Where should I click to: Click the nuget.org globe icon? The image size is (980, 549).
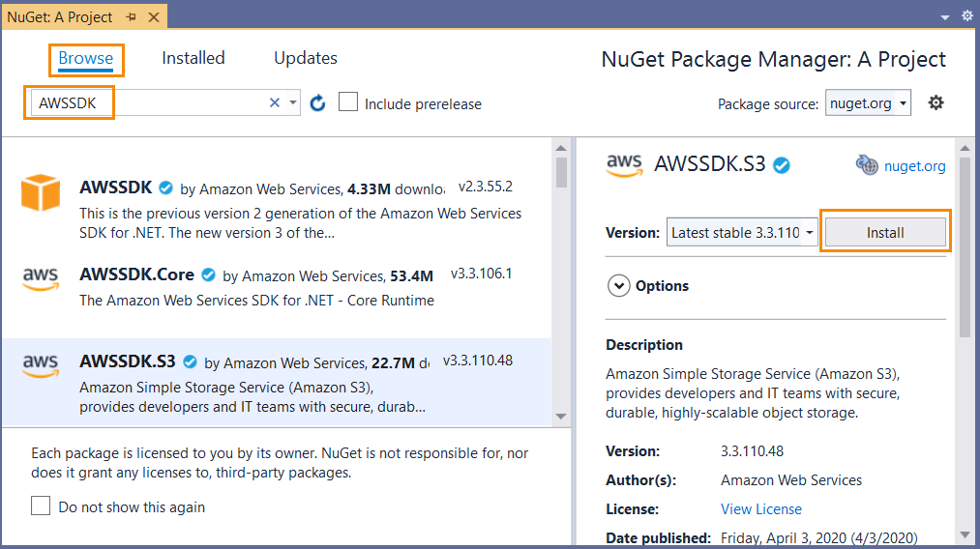point(867,165)
